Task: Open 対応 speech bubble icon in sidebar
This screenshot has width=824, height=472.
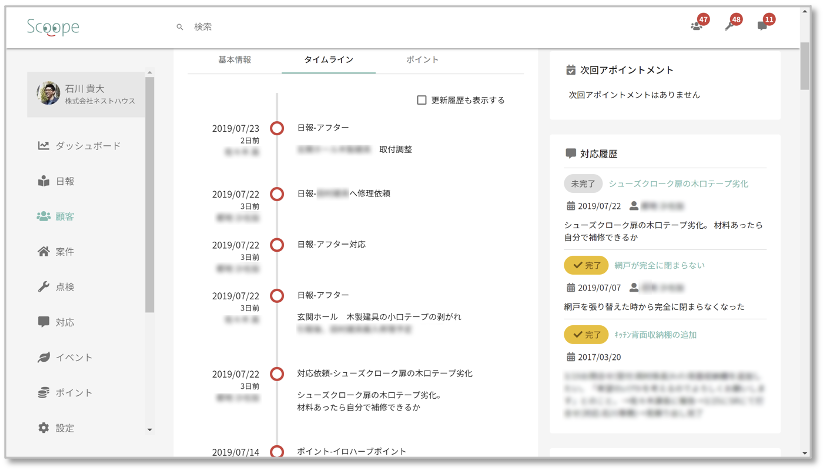Action: (x=43, y=322)
